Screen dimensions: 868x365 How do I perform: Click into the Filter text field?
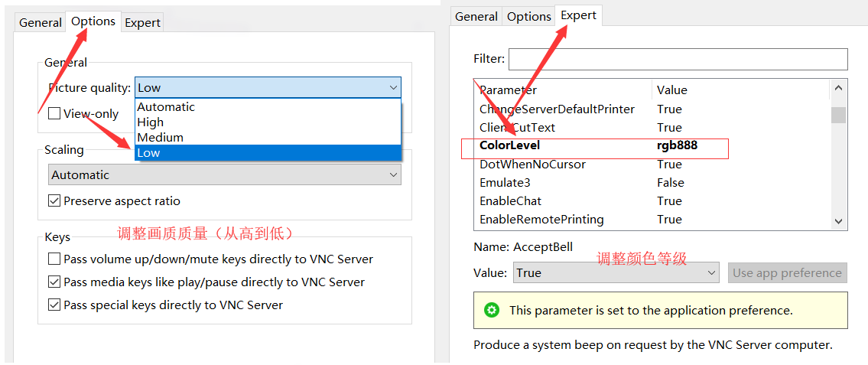[678, 59]
